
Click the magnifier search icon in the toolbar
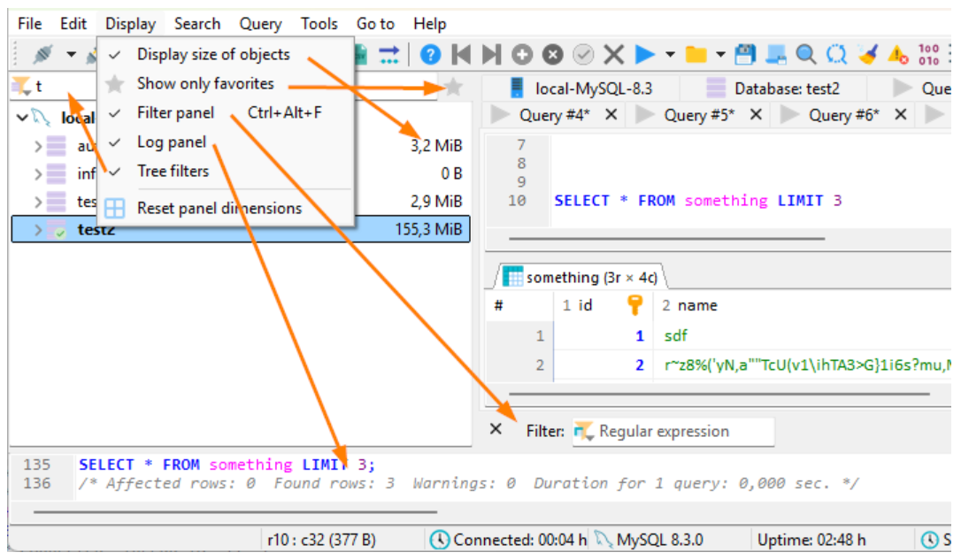[x=805, y=55]
